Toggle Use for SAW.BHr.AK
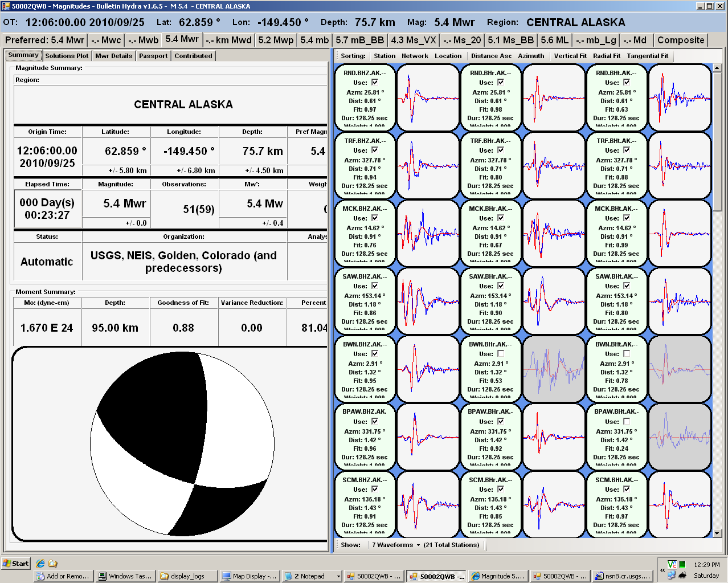 click(x=501, y=286)
